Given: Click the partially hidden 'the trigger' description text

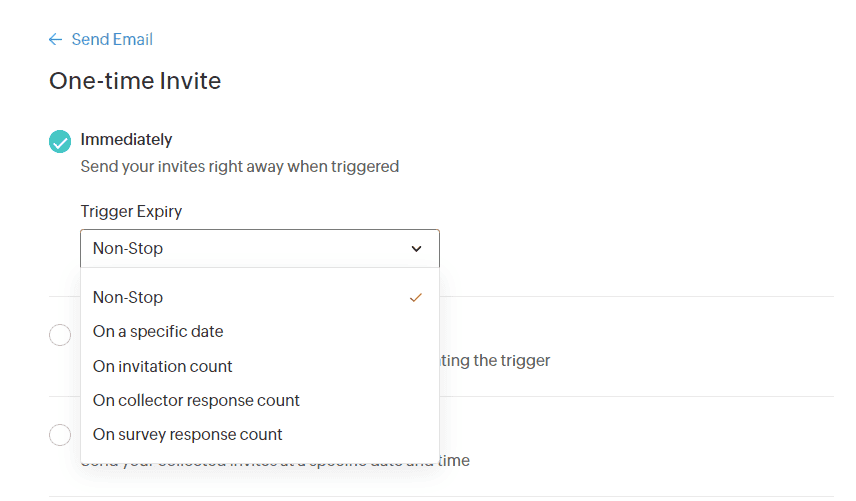Looking at the screenshot, I should click(495, 360).
